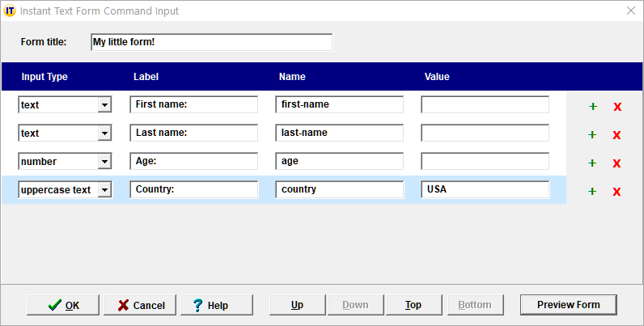This screenshot has height=326, width=644.
Task: Add a row after Last name row
Action: [x=592, y=134]
